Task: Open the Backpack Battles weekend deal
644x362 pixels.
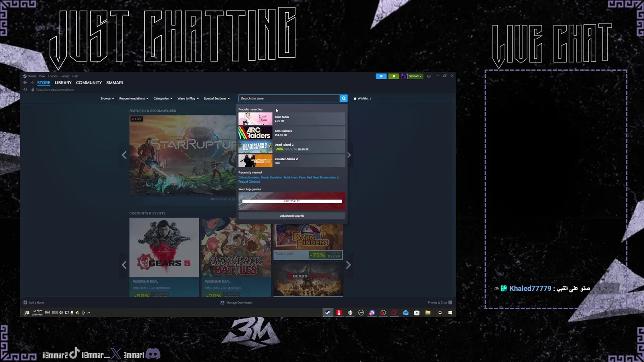Action: coord(236,257)
